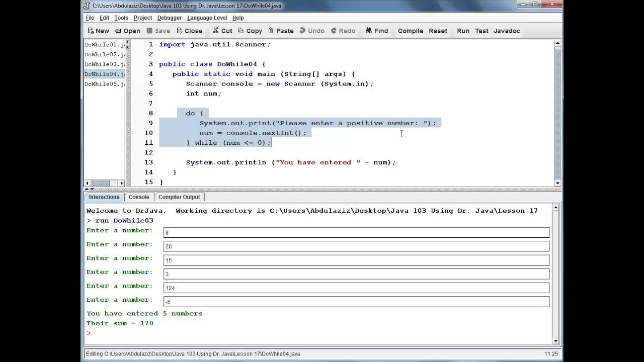Open the Help menu
Viewport: 644px width, 362px height.
[x=238, y=18]
